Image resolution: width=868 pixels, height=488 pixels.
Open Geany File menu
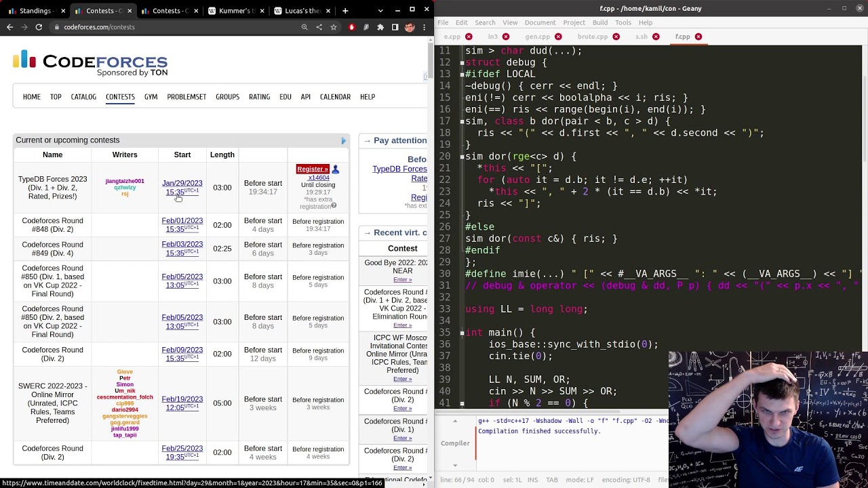[x=443, y=22]
